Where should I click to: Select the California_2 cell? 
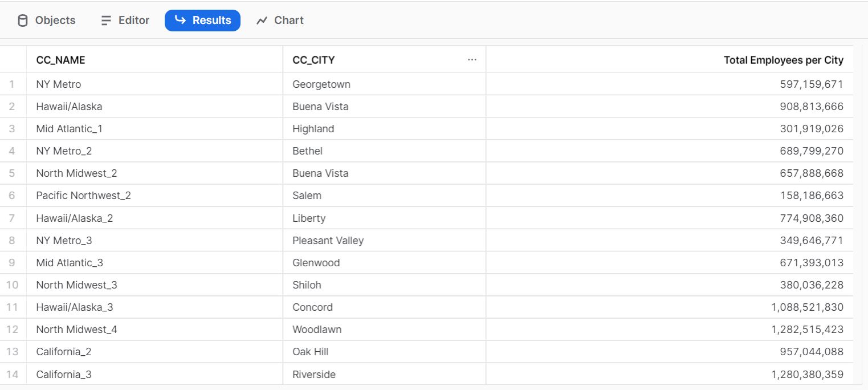(154, 352)
